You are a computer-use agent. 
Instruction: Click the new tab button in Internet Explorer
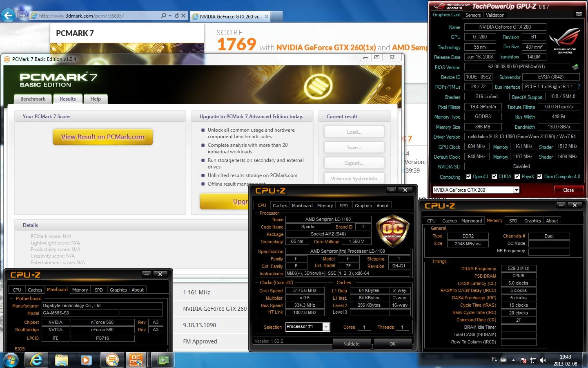point(277,16)
